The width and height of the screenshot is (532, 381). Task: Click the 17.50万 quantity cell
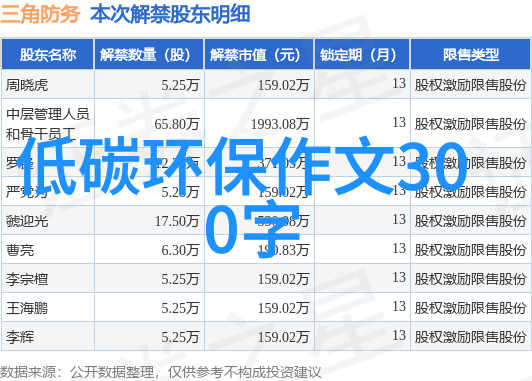177,221
